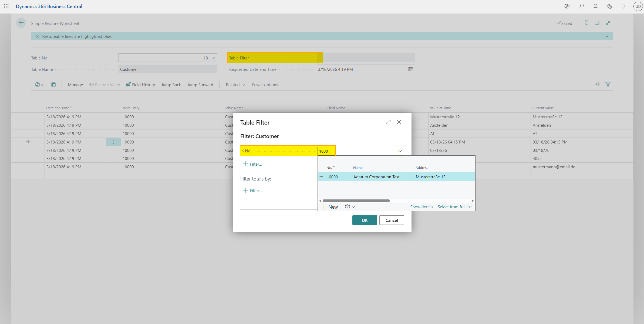Open the Copilot icon in top bar

click(x=567, y=6)
